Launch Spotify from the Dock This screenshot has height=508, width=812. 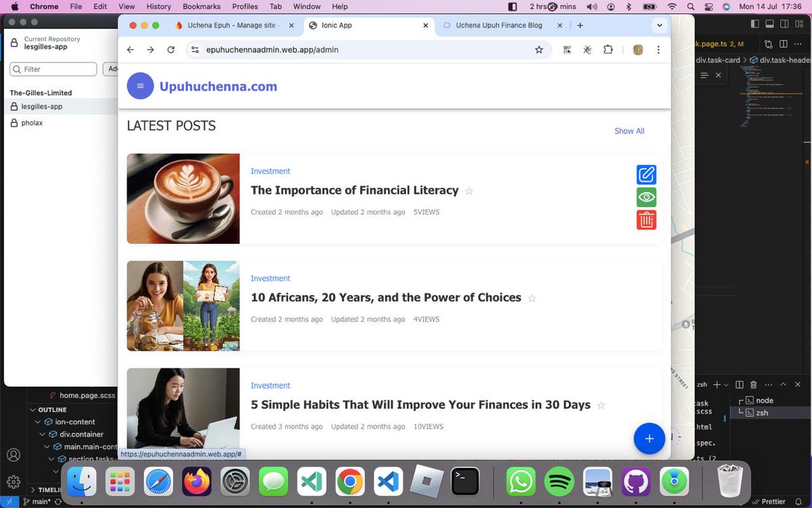(x=559, y=482)
